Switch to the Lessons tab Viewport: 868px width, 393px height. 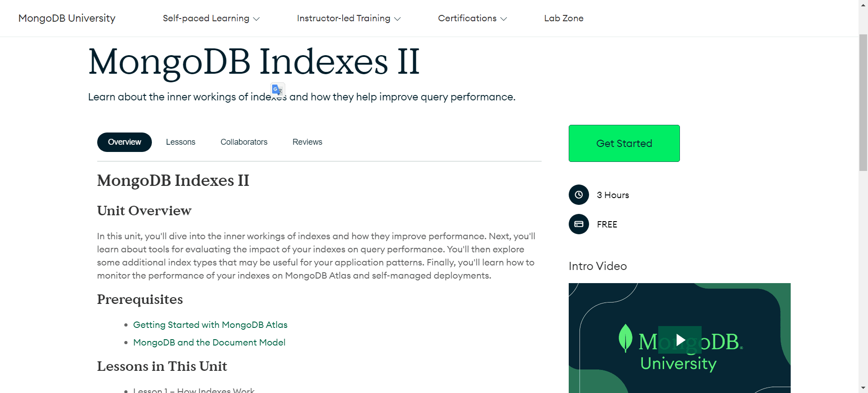click(x=180, y=142)
